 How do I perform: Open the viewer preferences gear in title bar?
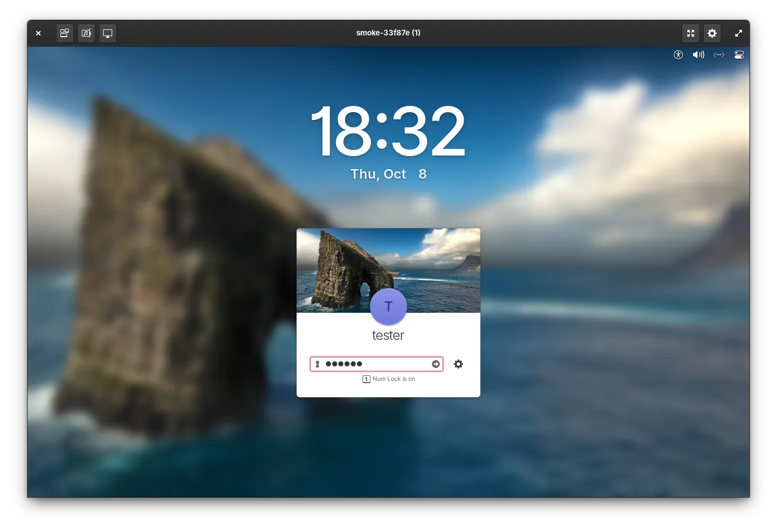click(712, 33)
